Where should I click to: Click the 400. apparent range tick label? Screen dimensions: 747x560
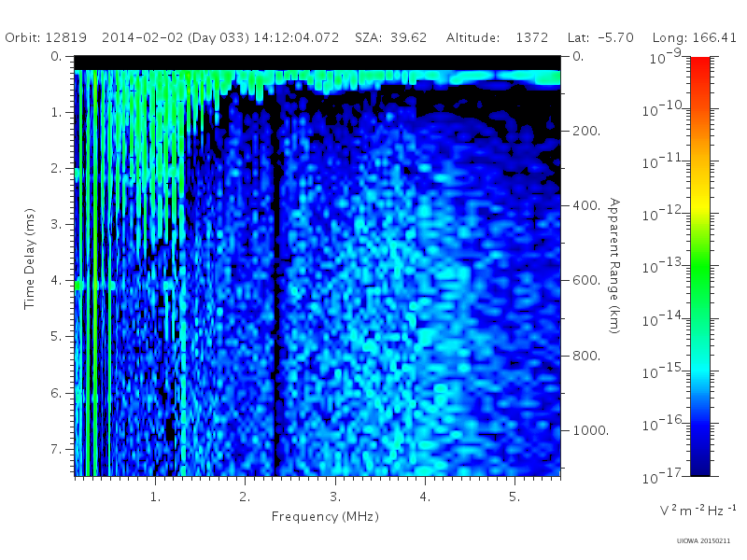pyautogui.click(x=586, y=205)
